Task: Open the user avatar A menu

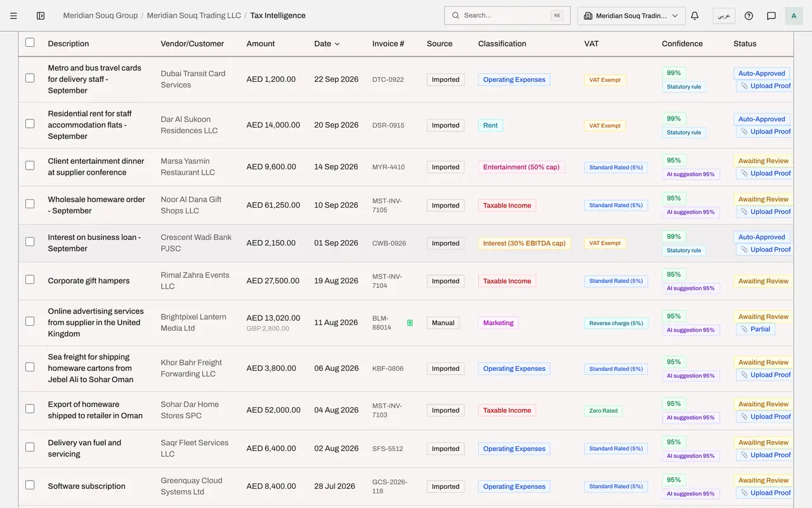Action: (x=794, y=16)
